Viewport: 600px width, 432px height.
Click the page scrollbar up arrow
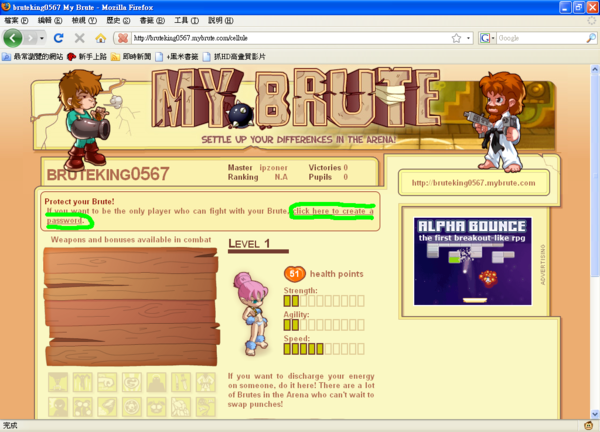point(595,69)
